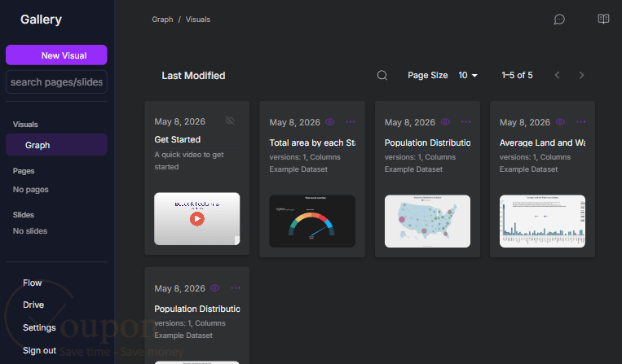
Task: Go to the next page arrow
Action: click(x=581, y=75)
